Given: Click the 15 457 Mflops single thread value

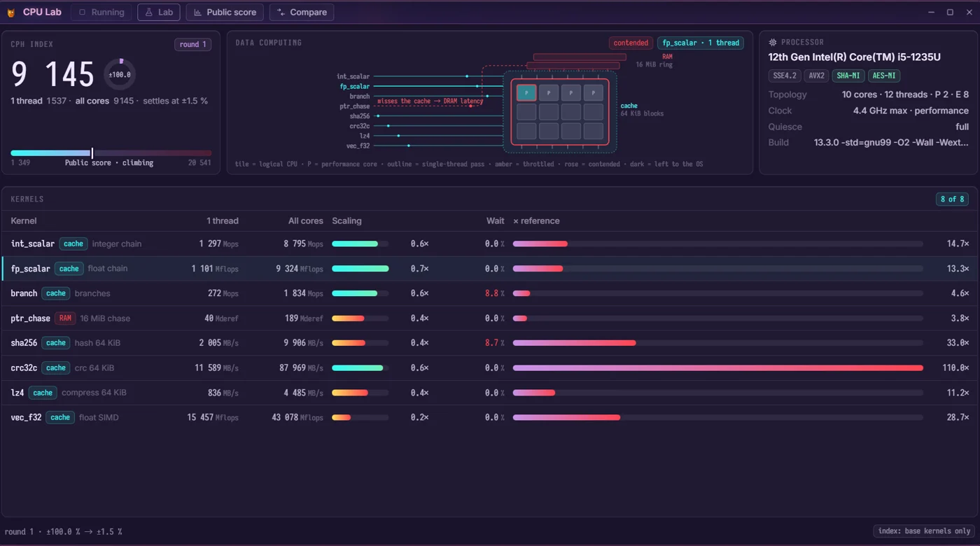Looking at the screenshot, I should pos(213,417).
